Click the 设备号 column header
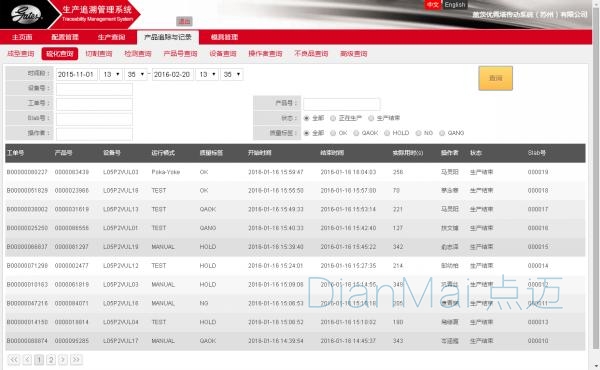Screen dimensions: 600x370 coord(112,153)
